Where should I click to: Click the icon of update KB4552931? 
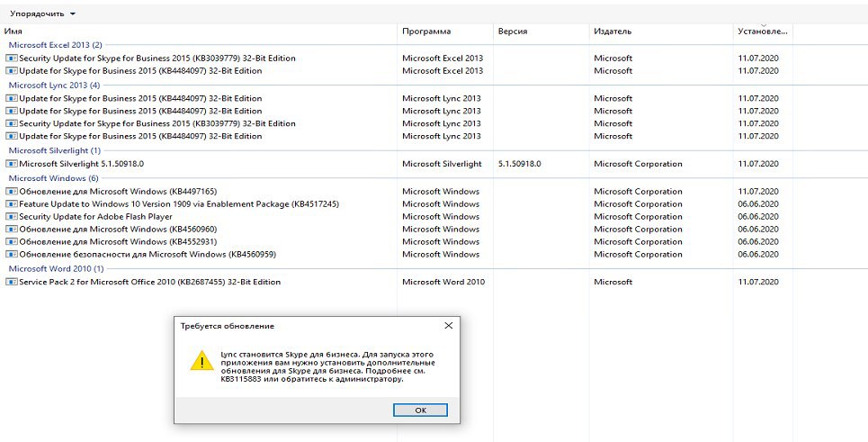coord(12,241)
